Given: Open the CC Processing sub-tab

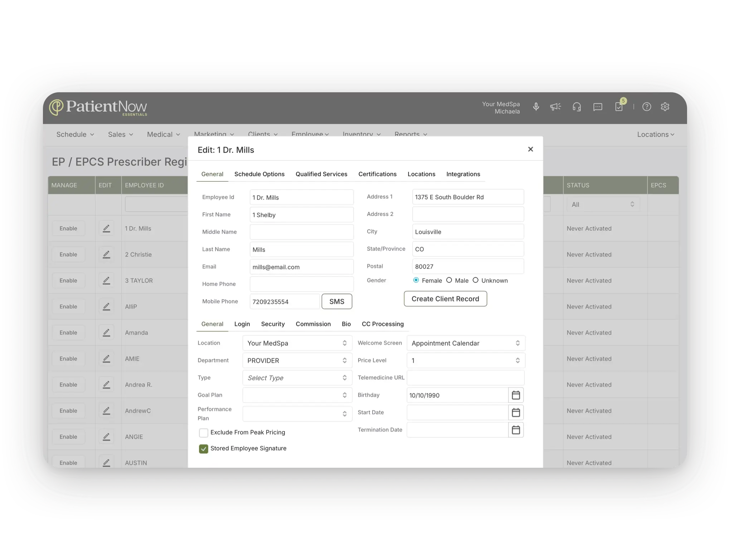Looking at the screenshot, I should tap(383, 324).
